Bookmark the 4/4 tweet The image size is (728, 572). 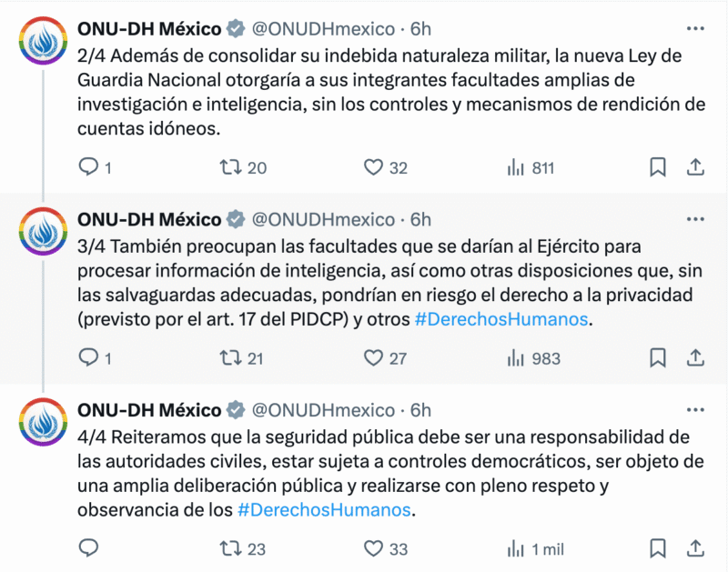(656, 549)
